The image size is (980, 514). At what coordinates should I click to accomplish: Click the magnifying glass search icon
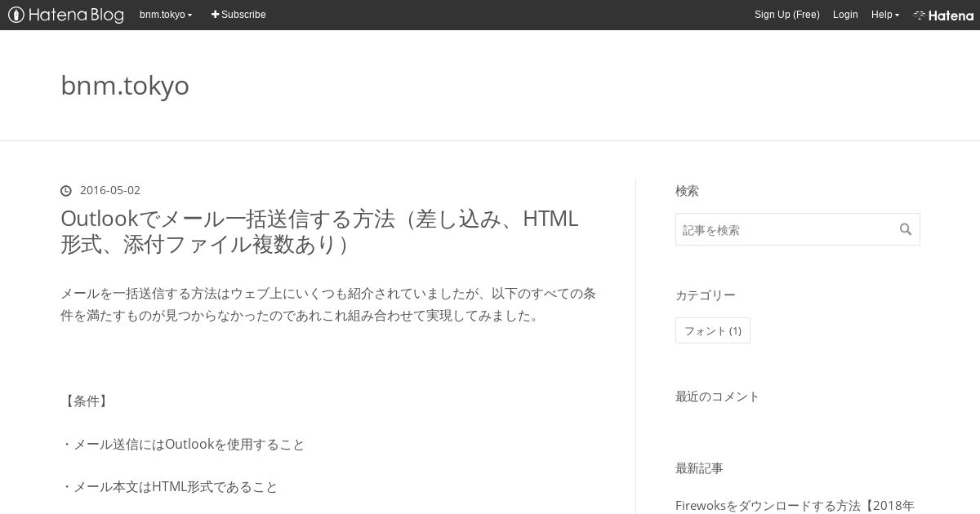pyautogui.click(x=906, y=229)
